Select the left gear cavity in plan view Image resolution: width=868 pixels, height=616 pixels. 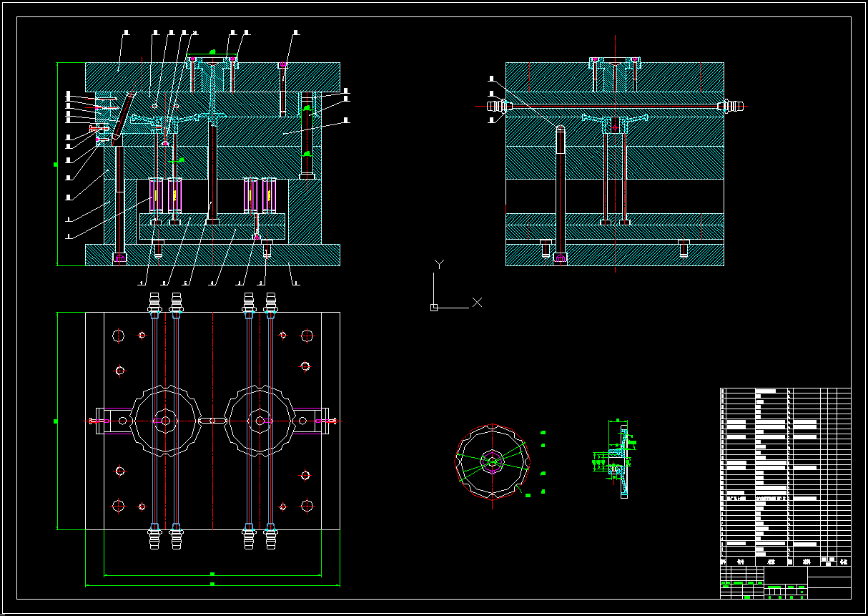[x=166, y=421]
